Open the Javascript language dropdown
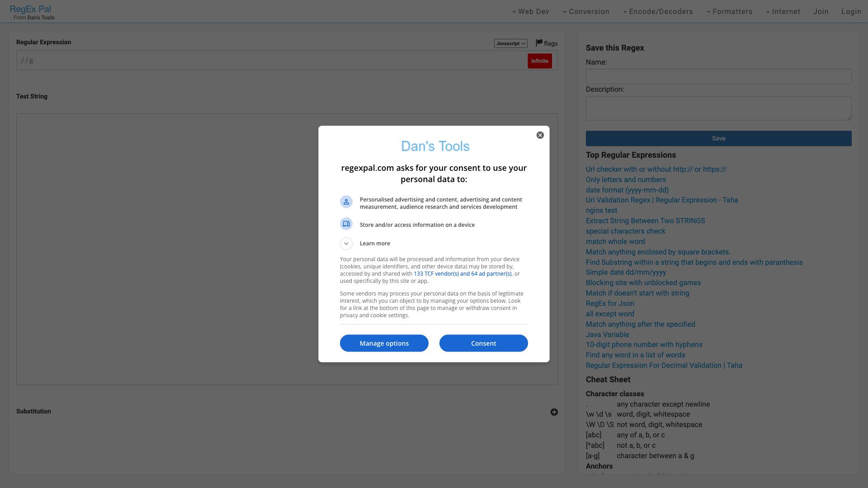The image size is (868, 488). click(510, 43)
